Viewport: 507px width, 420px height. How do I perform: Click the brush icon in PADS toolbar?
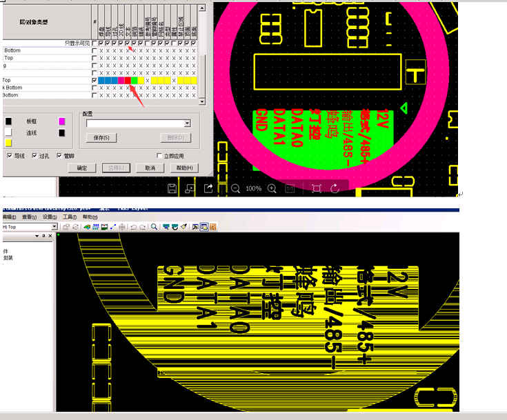[183, 227]
